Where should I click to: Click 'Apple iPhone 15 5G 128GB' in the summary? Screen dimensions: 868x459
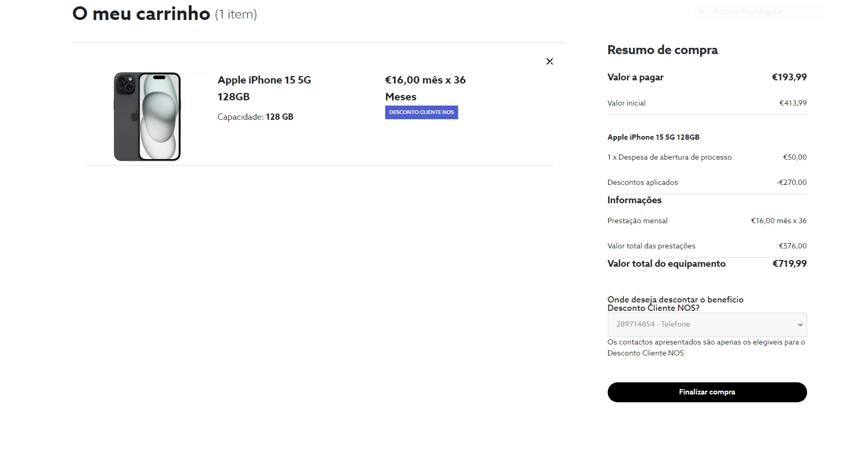click(653, 137)
